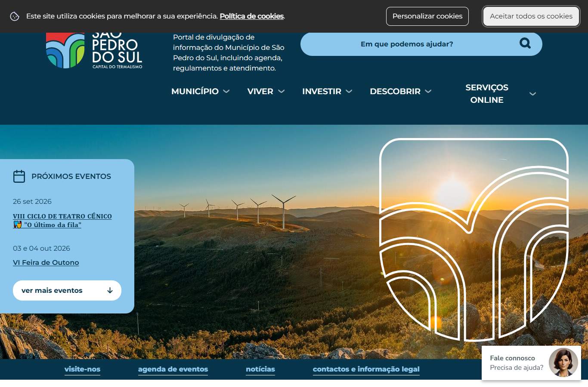This screenshot has height=387, width=588.
Task: Open the VI Feira de Outono link
Action: point(46,262)
